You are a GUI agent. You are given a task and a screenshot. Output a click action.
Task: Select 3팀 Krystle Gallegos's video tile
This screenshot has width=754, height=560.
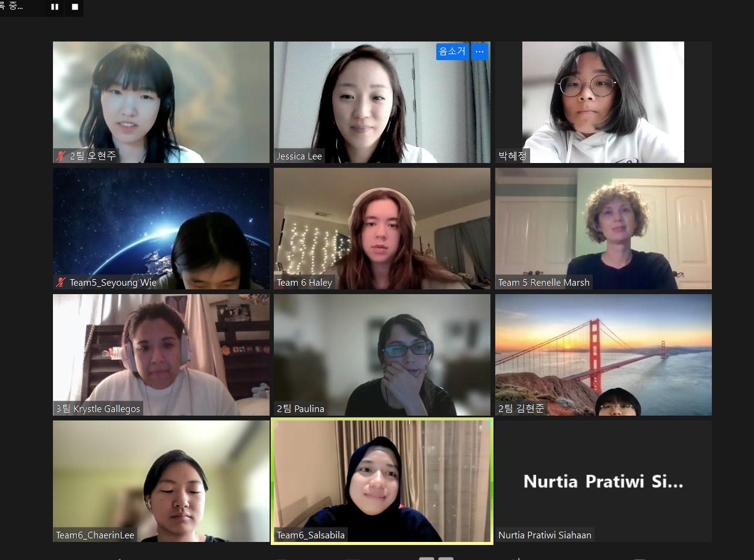point(161,355)
